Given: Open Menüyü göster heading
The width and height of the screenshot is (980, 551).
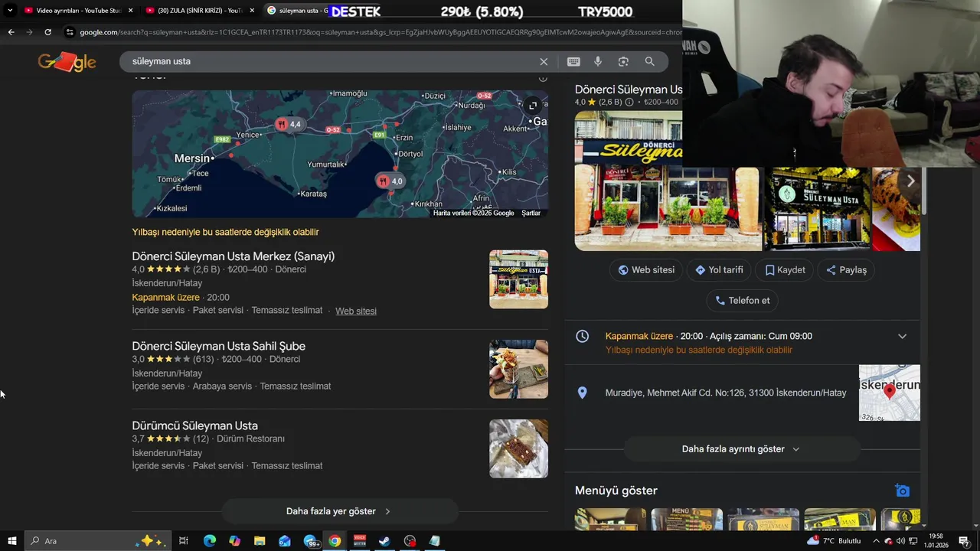Looking at the screenshot, I should tap(616, 491).
